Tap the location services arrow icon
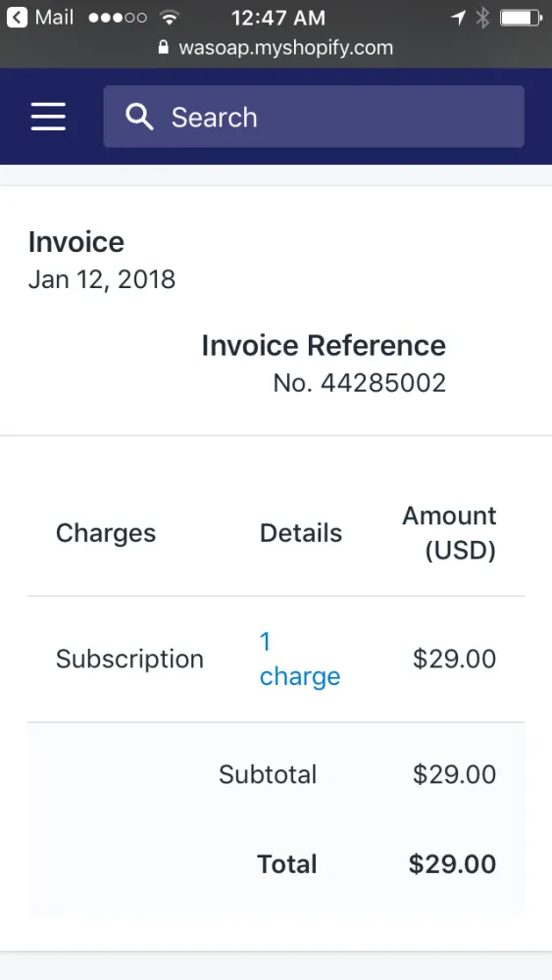Viewport: 552px width, 980px height. [x=458, y=18]
